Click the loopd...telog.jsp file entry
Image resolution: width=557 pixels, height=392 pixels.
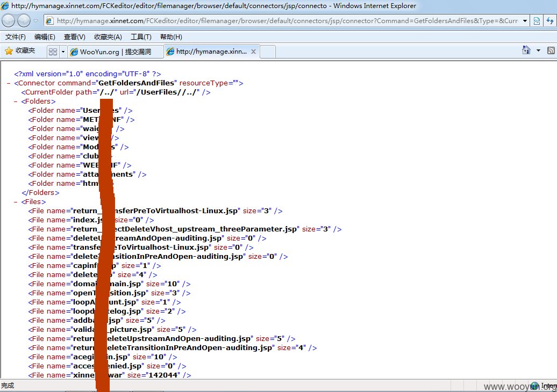[x=107, y=311]
